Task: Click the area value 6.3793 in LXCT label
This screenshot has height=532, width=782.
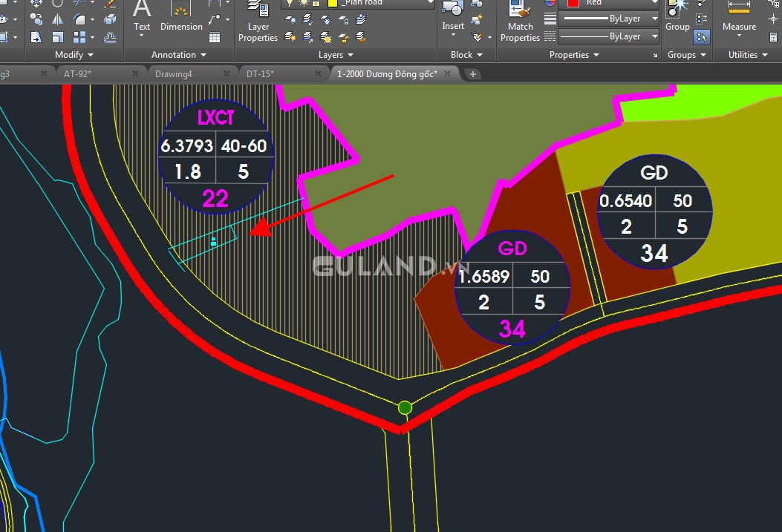Action: point(187,146)
